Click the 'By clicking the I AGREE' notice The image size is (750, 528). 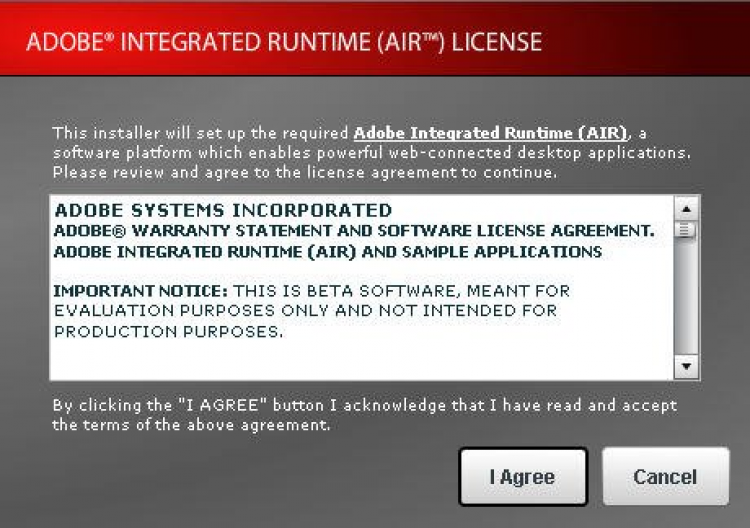364,406
